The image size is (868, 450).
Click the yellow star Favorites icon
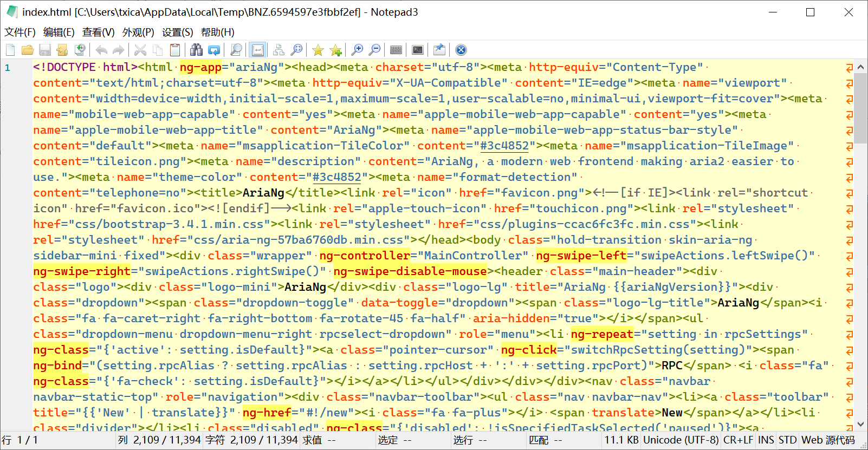[x=318, y=50]
